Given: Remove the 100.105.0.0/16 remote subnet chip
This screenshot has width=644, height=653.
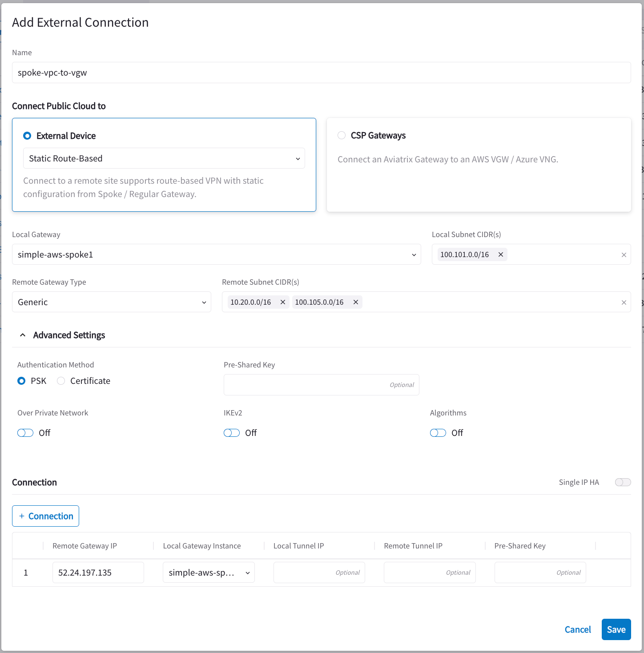Looking at the screenshot, I should pyautogui.click(x=355, y=302).
